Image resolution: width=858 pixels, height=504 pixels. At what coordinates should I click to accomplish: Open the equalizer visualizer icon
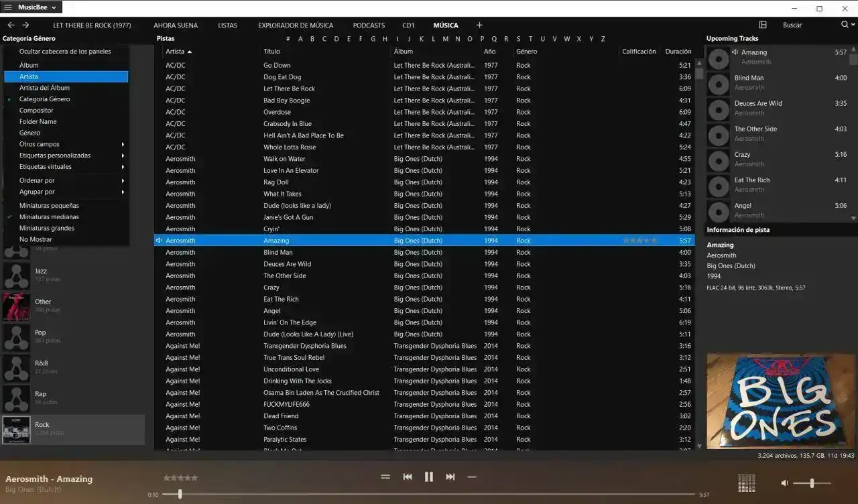point(746,483)
